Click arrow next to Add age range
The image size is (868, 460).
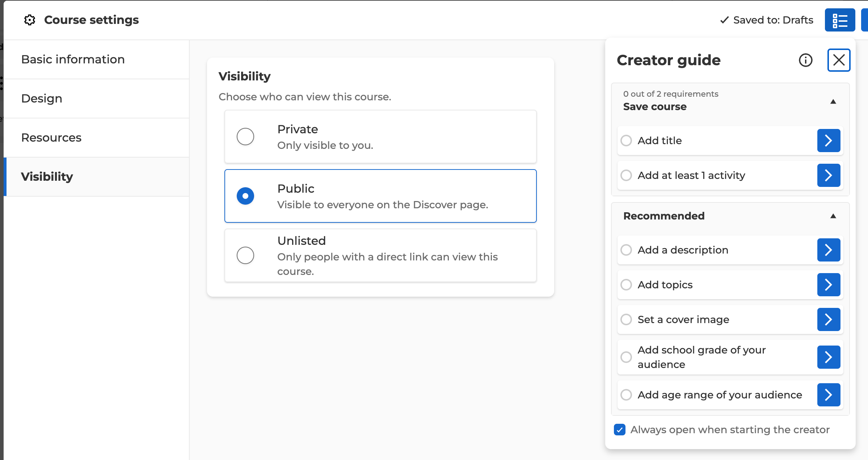[x=828, y=395]
